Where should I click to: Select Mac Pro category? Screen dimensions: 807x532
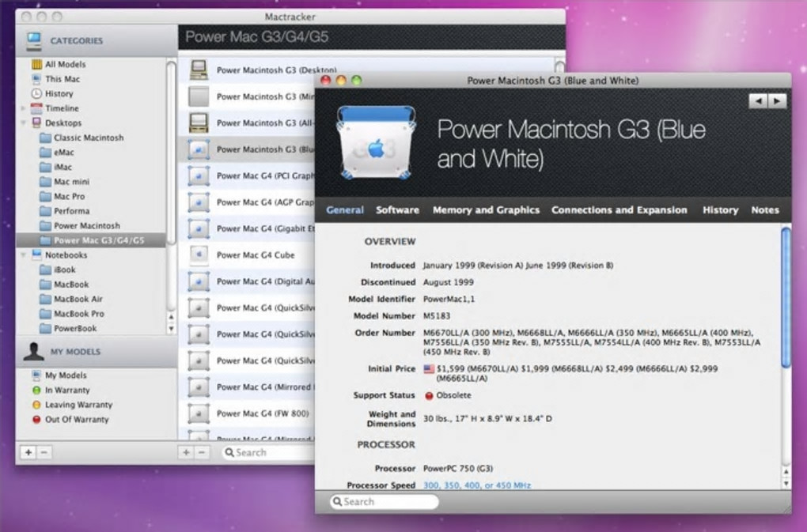pos(62,196)
